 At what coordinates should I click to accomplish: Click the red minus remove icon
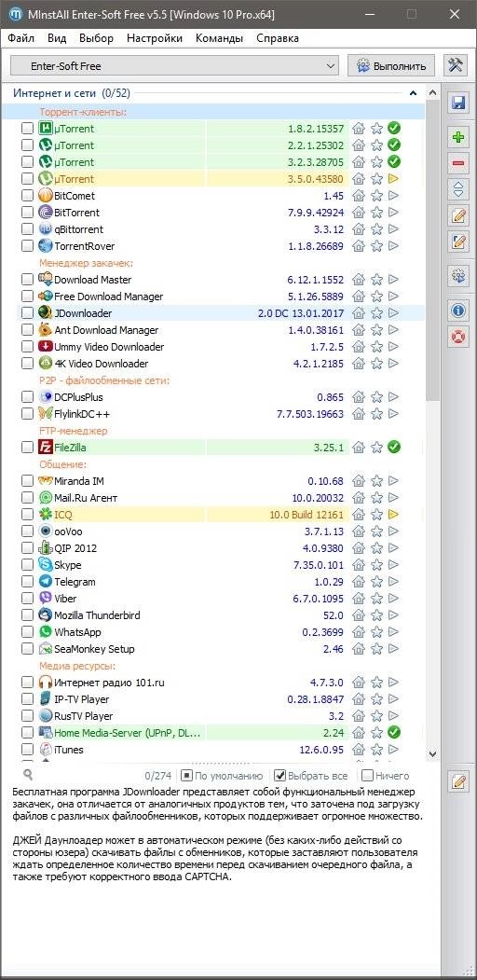(x=459, y=163)
